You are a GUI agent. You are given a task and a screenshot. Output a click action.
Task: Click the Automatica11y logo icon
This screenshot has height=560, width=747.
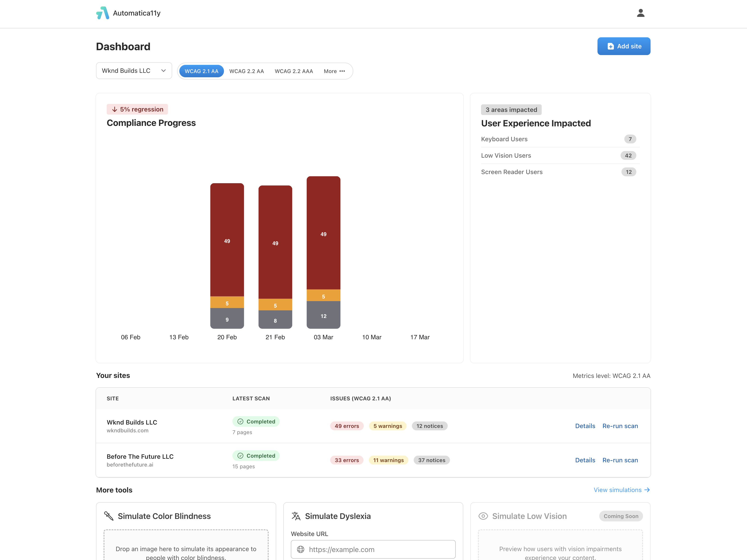[x=103, y=13]
